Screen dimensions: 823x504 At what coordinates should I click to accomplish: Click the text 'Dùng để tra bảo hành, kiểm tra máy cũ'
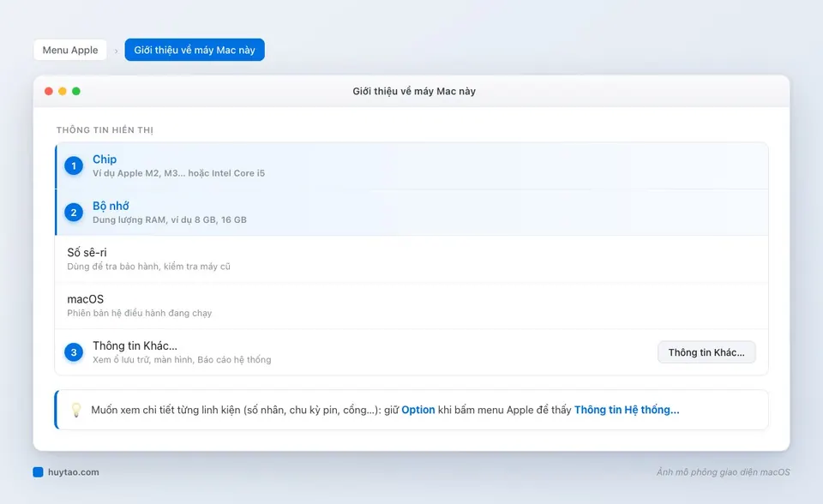tap(148, 267)
